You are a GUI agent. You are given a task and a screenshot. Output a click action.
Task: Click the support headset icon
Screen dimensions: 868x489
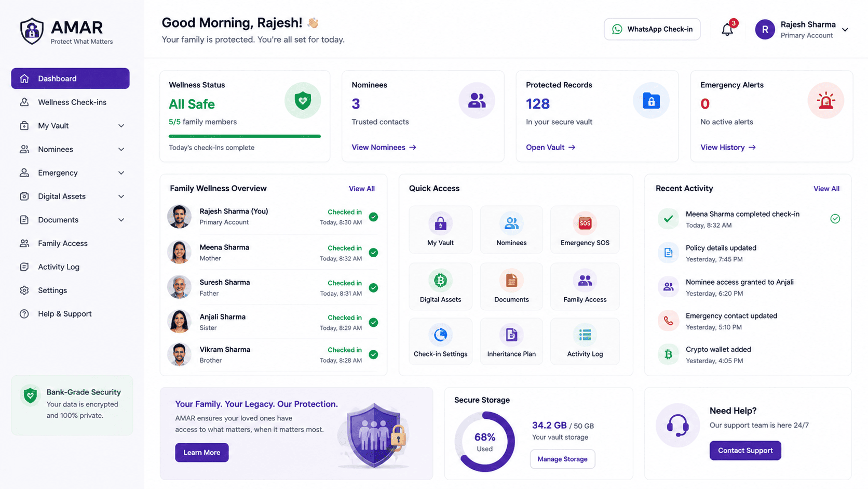(677, 426)
